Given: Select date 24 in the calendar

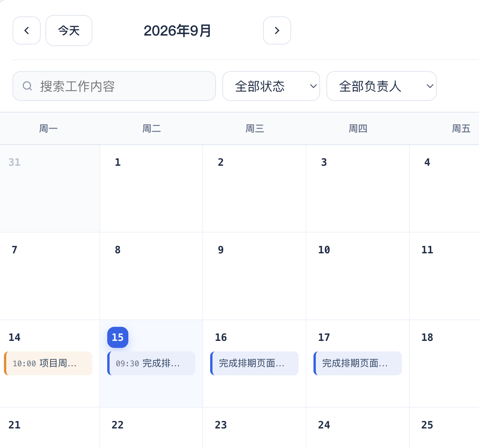Looking at the screenshot, I should tap(324, 425).
